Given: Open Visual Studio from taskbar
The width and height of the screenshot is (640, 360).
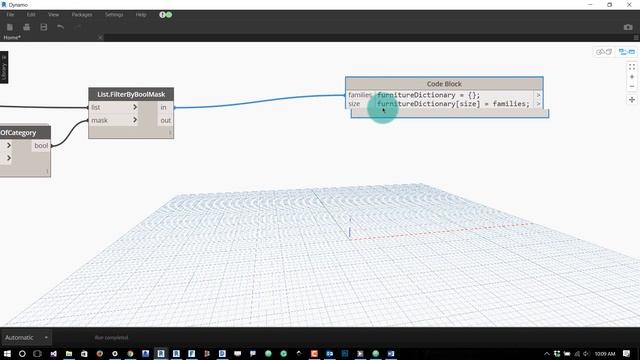Looking at the screenshot, I should tap(53, 353).
